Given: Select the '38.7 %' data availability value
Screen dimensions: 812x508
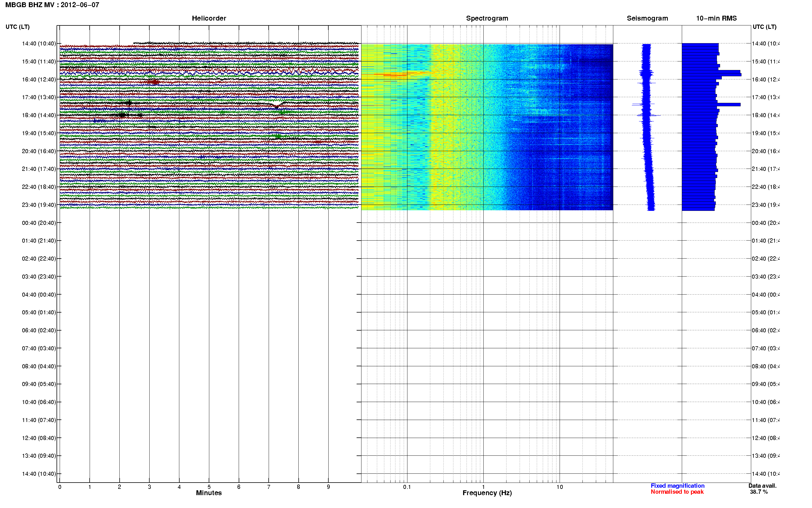Looking at the screenshot, I should coord(759,492).
